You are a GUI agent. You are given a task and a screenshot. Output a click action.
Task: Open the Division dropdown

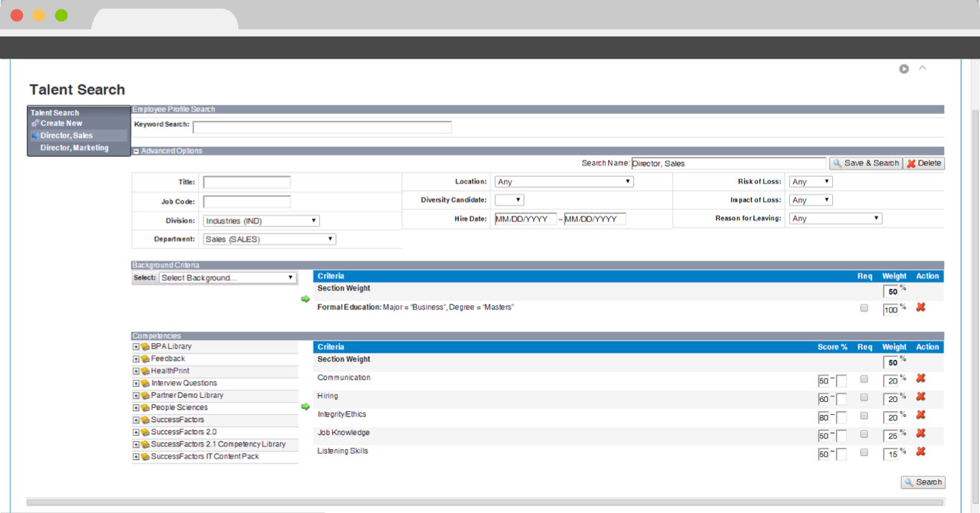(x=261, y=221)
